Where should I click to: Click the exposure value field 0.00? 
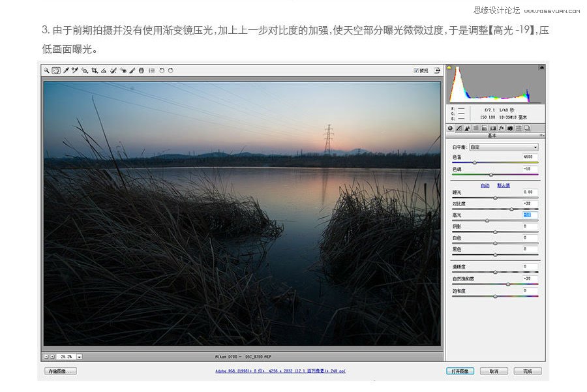click(530, 192)
